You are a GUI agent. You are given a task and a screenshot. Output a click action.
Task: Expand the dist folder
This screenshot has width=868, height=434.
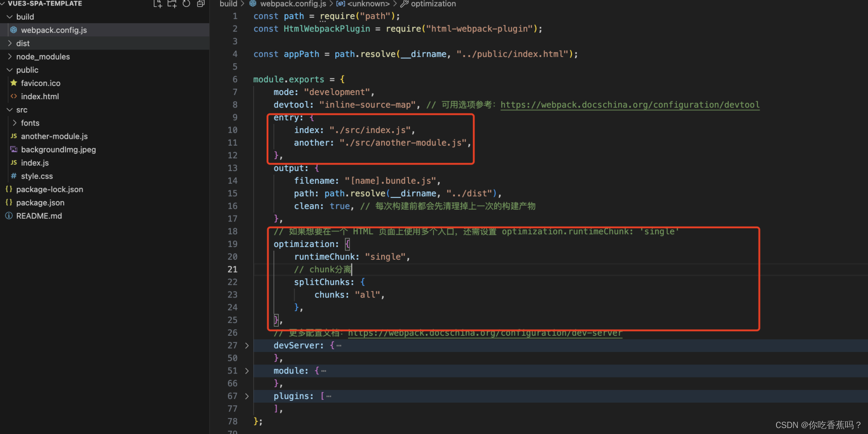pyautogui.click(x=10, y=43)
